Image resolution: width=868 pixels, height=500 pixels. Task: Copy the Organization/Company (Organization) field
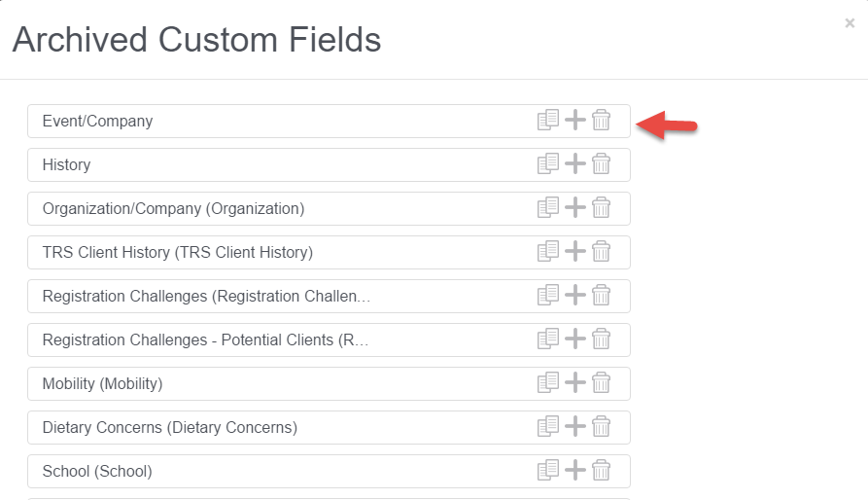pos(548,208)
